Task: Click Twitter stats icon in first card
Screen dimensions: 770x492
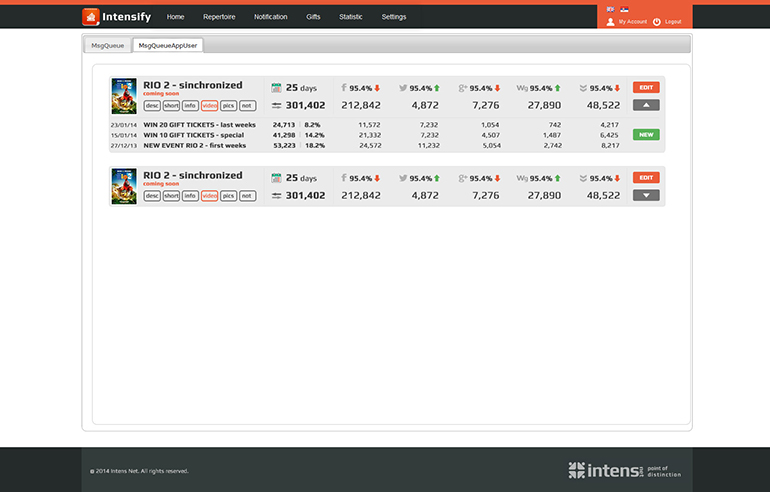Action: [x=403, y=88]
